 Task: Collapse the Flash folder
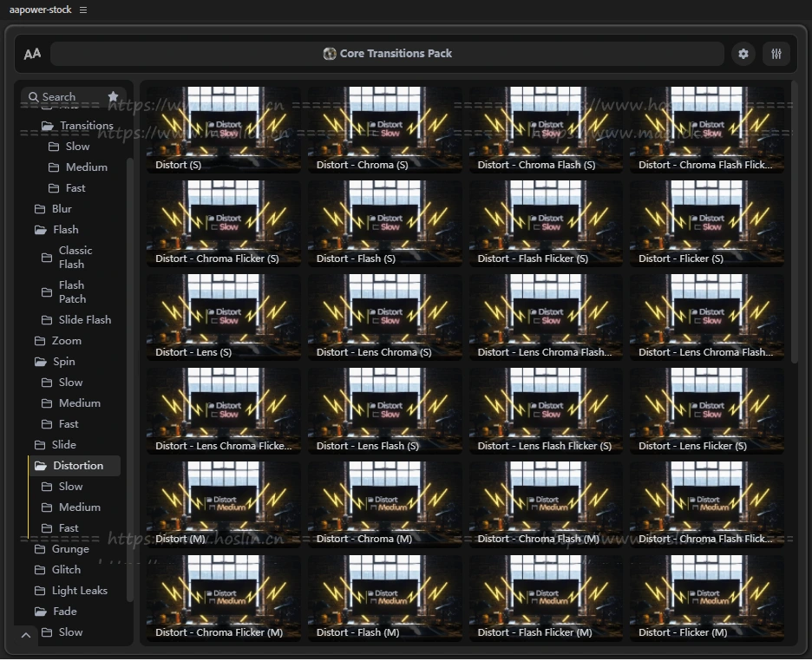coord(40,230)
